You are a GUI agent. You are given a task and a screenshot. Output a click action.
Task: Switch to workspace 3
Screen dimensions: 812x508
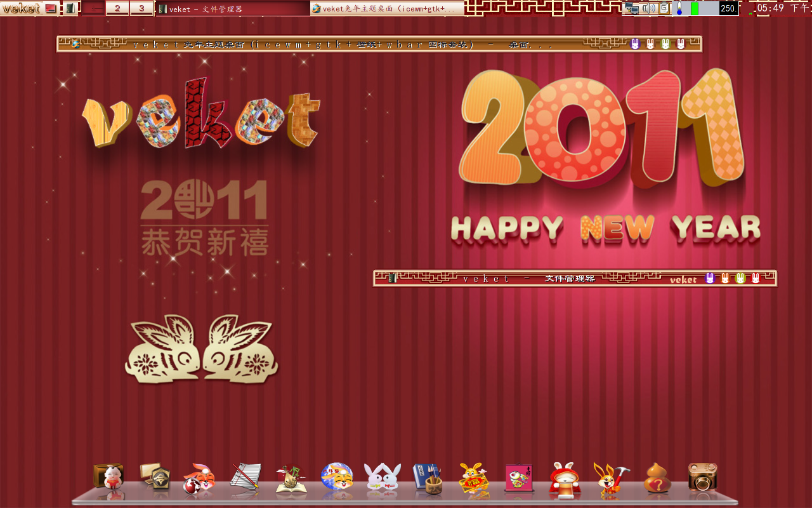141,8
